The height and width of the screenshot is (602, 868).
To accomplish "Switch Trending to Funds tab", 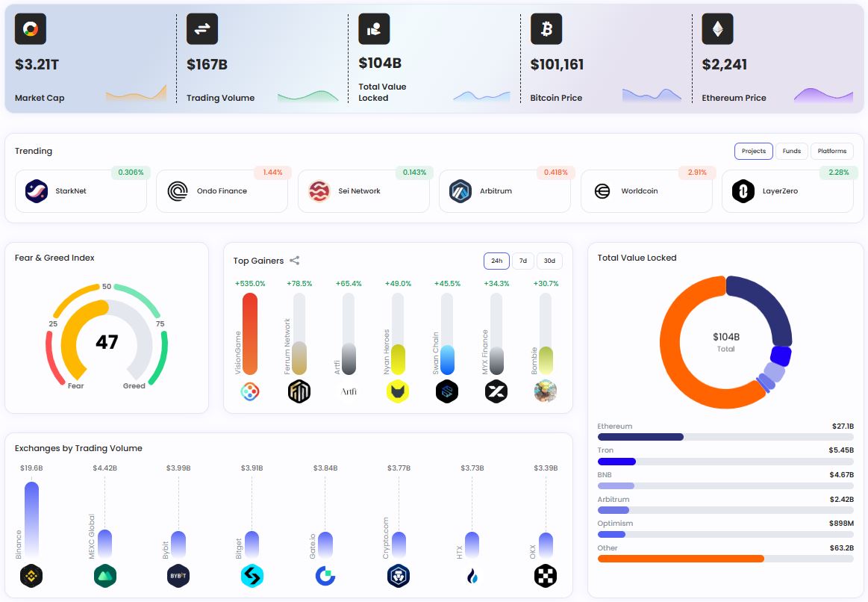I will click(792, 151).
